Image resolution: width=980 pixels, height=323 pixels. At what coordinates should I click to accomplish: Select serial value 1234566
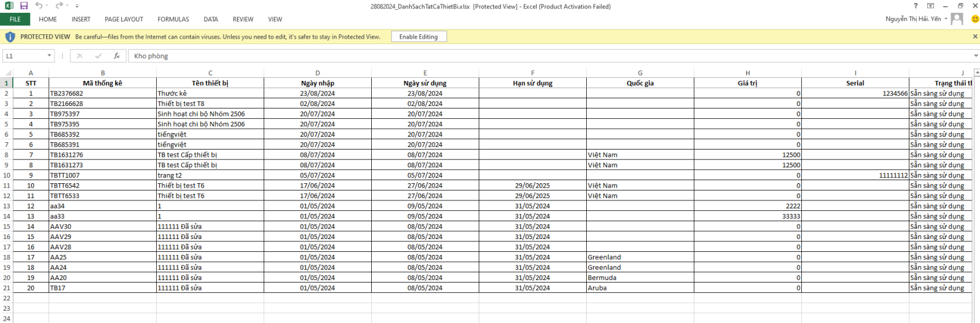855,94
